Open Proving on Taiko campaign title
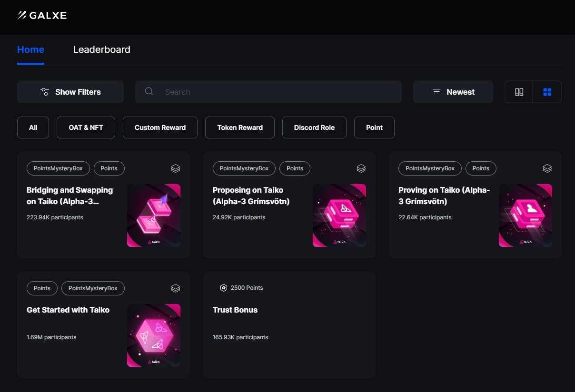 444,196
